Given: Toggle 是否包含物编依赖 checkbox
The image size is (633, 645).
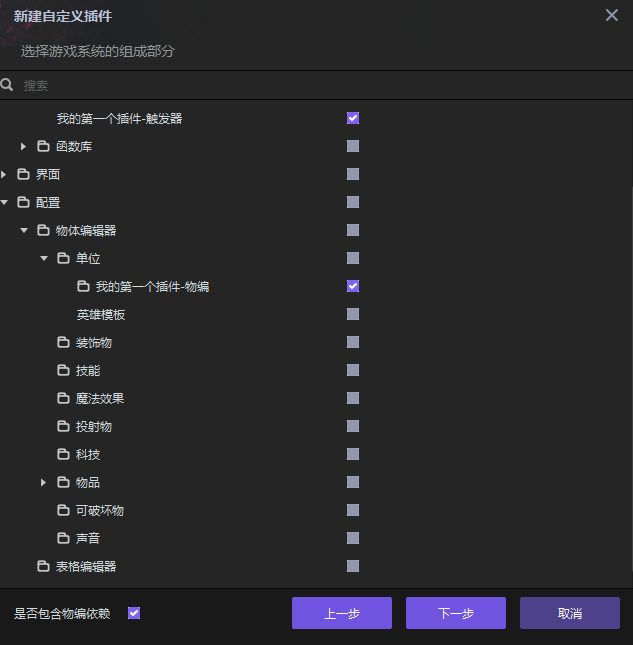Looking at the screenshot, I should (x=134, y=613).
